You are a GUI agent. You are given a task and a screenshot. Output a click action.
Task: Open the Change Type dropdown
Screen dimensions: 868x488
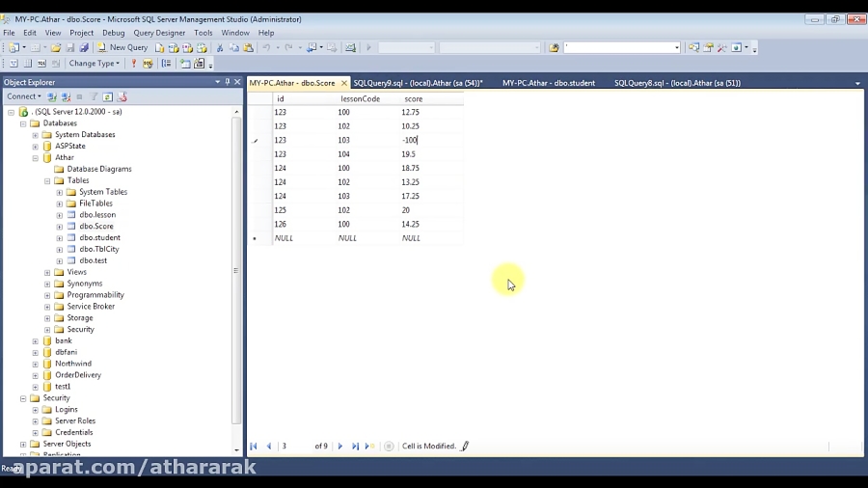click(x=94, y=64)
